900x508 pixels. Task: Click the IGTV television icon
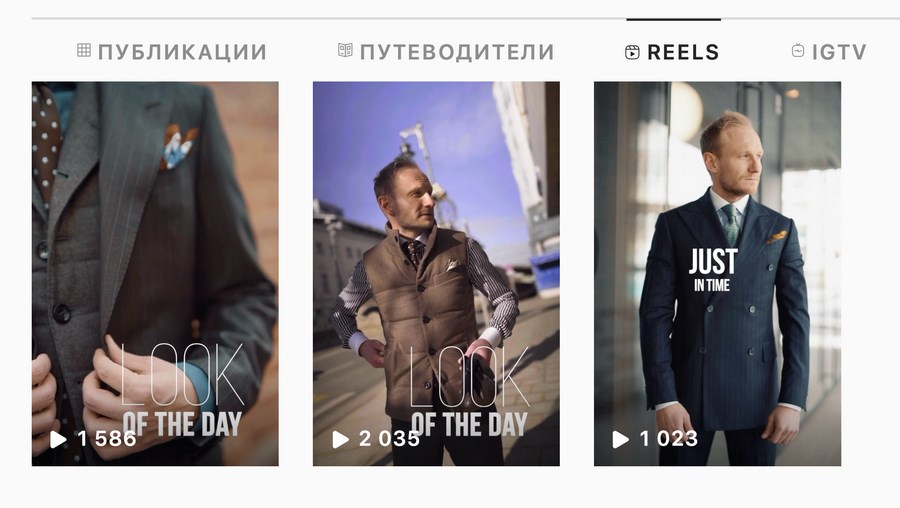click(798, 51)
